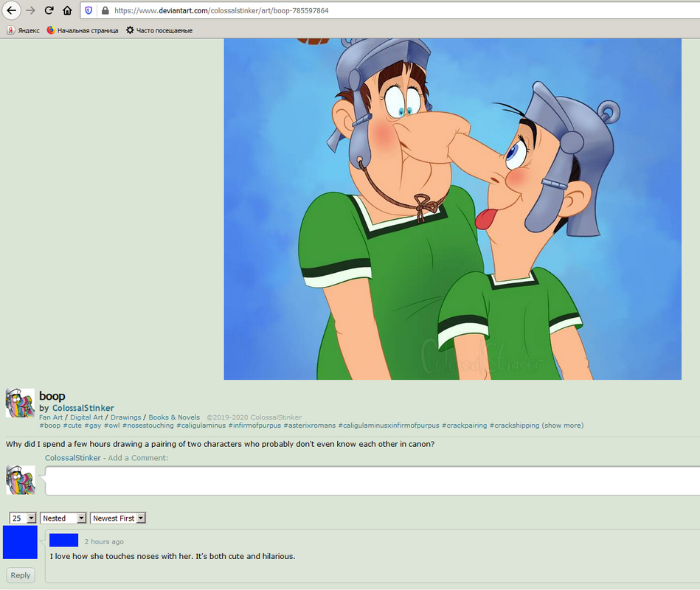Go back with the browser back arrow
The width and height of the screenshot is (700, 590).
coord(12,10)
